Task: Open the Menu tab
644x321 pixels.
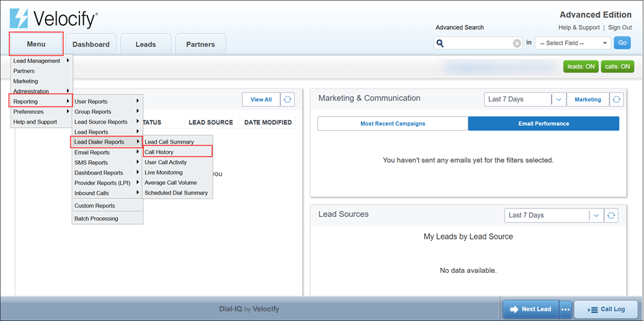Action: (x=36, y=44)
